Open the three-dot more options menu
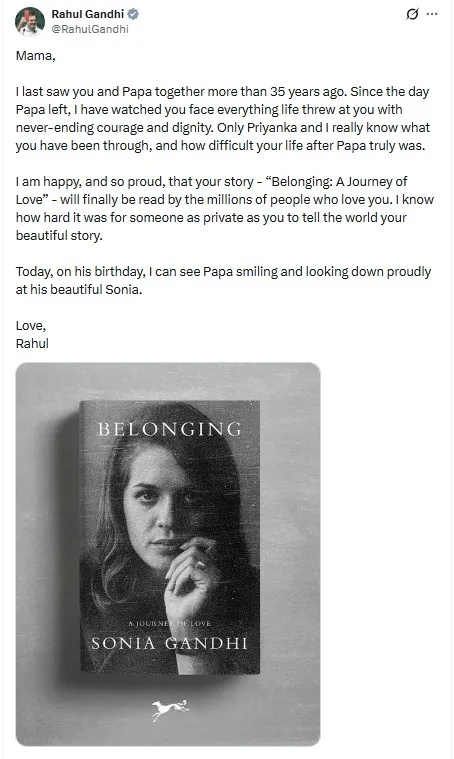This screenshot has height=759, width=454. [x=432, y=15]
